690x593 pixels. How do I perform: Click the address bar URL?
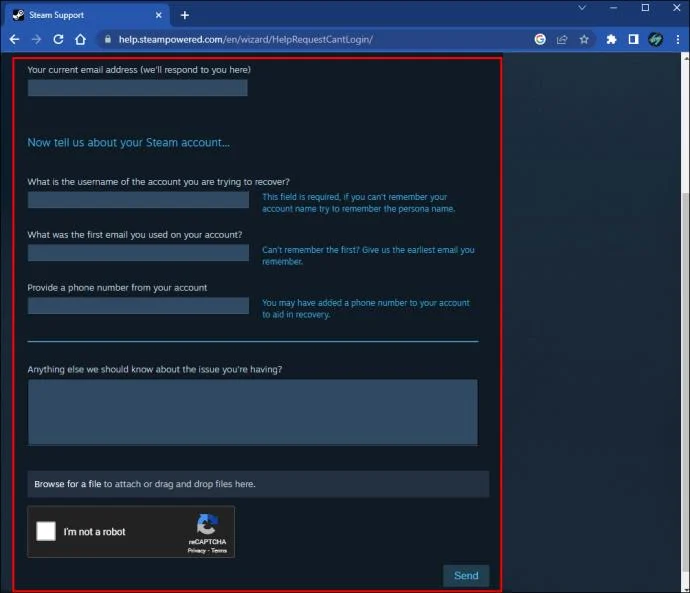(246, 40)
